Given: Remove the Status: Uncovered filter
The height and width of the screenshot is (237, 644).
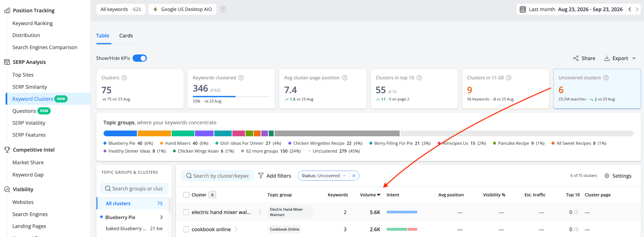Looking at the screenshot, I should pyautogui.click(x=354, y=176).
